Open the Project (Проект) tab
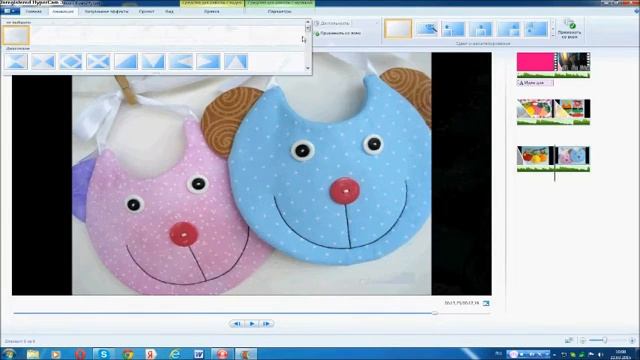 pyautogui.click(x=147, y=11)
